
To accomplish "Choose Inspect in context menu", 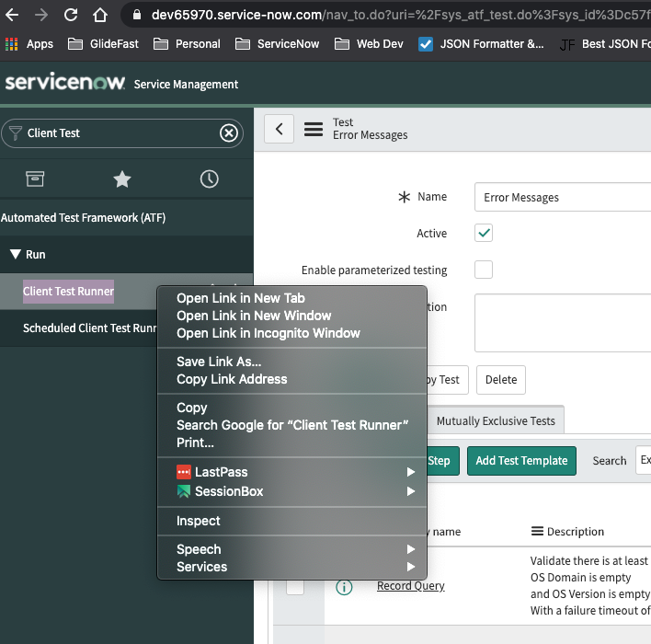I will [291, 521].
